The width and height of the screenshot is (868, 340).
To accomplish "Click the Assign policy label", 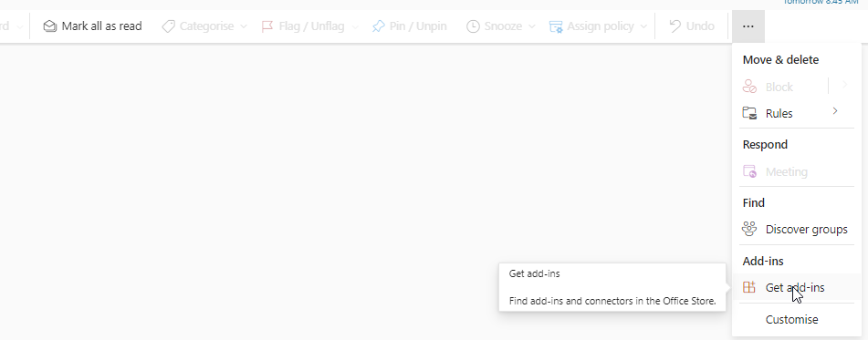I will [600, 26].
